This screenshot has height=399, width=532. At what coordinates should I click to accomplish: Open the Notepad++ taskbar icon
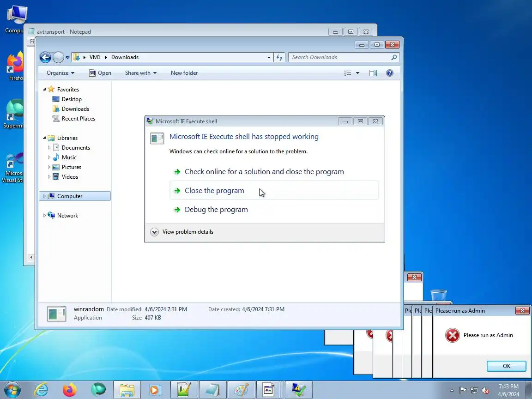tap(184, 390)
